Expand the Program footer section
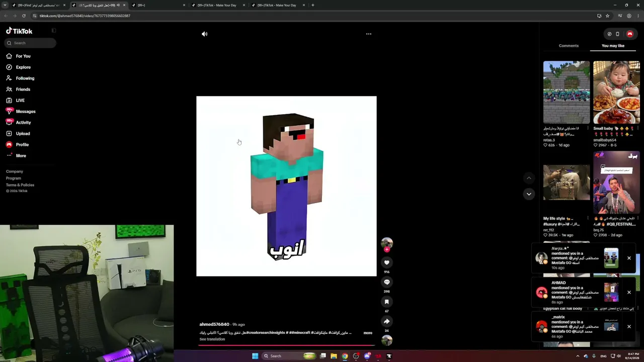The image size is (644, 362). coord(14,178)
